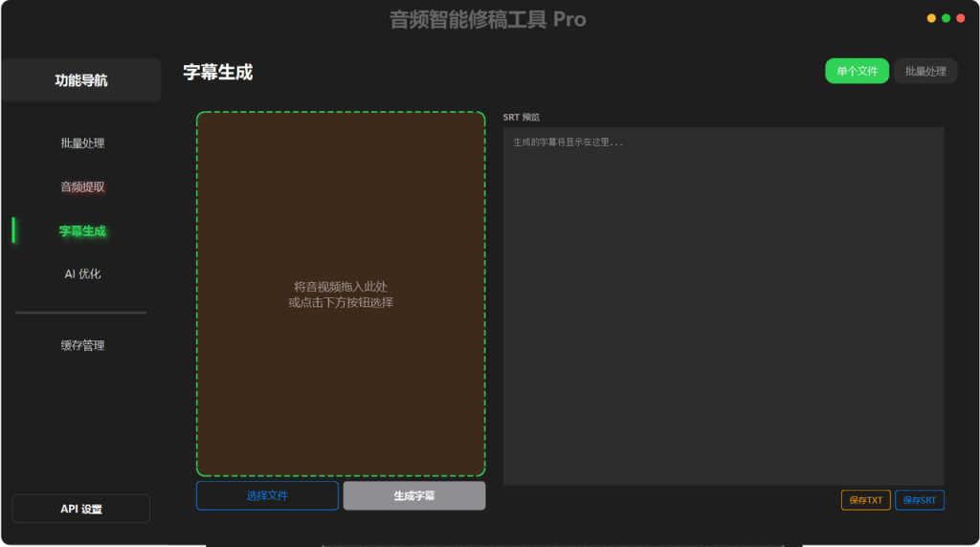Viewport: 980px width, 547px height.
Task: Click the 字幕生成 page heading
Action: pos(218,73)
